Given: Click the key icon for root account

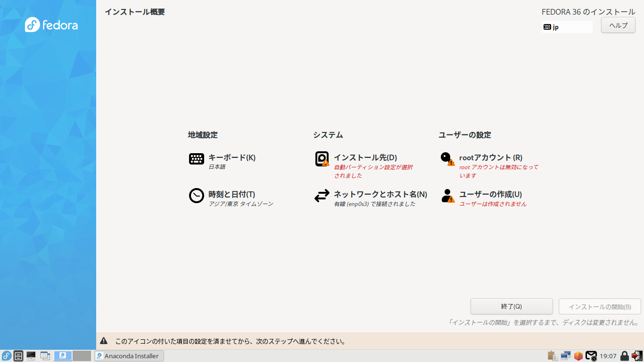Looking at the screenshot, I should [447, 159].
